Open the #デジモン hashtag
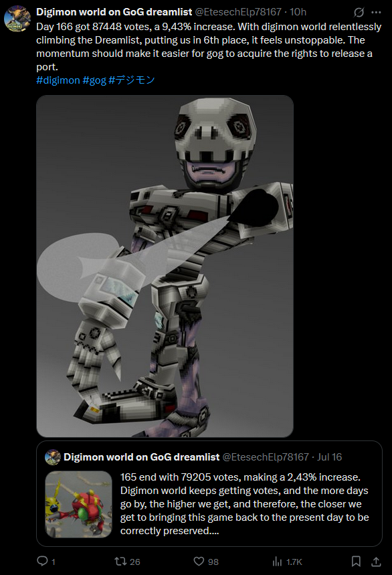 tap(132, 80)
